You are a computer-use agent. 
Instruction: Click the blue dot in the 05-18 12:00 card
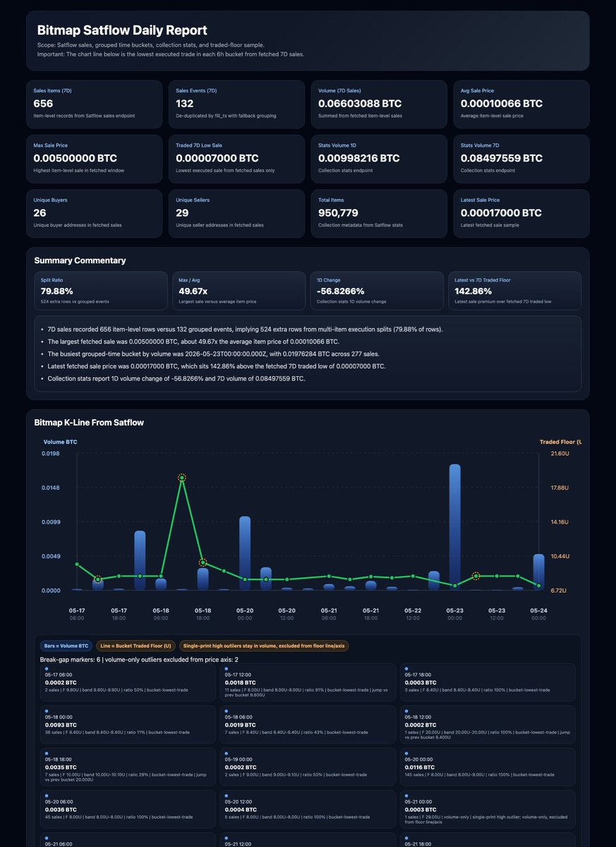(406, 710)
